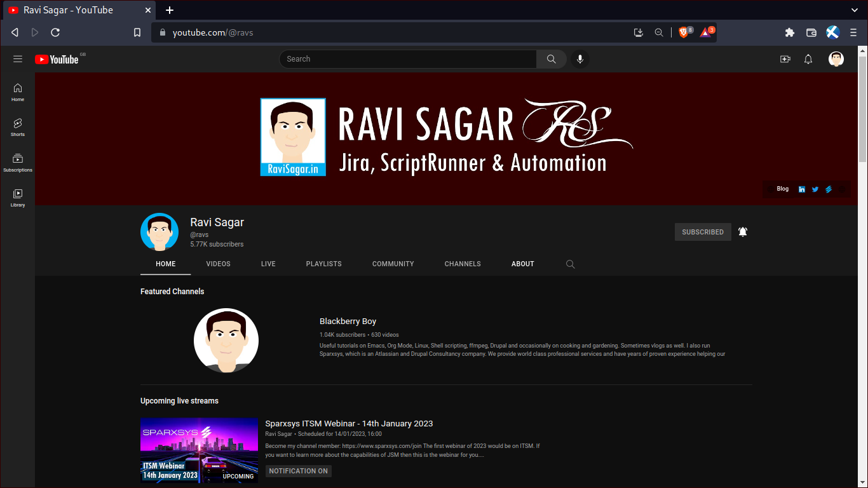
Task: Click the '5.77K subscribers' count text
Action: coord(217,244)
